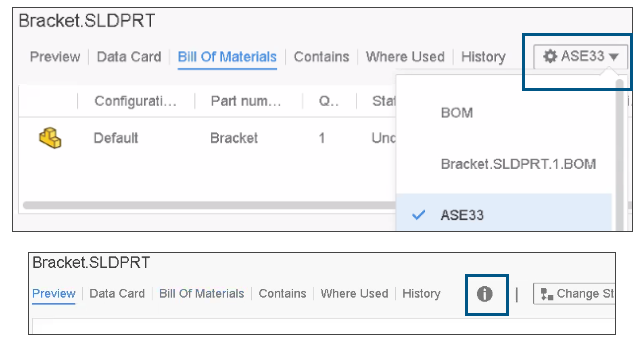This screenshot has height=360, width=640.
Task: Open the upper Where Used tab
Action: pyautogui.click(x=405, y=57)
